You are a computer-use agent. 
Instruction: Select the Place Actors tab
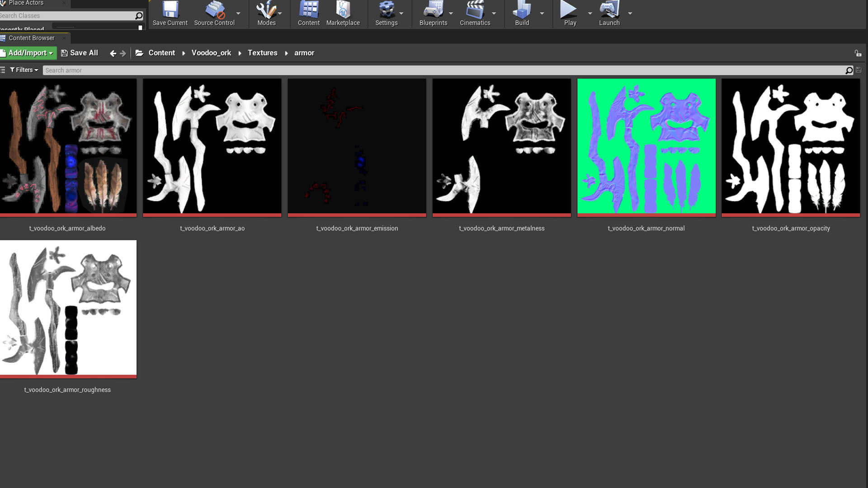click(26, 3)
